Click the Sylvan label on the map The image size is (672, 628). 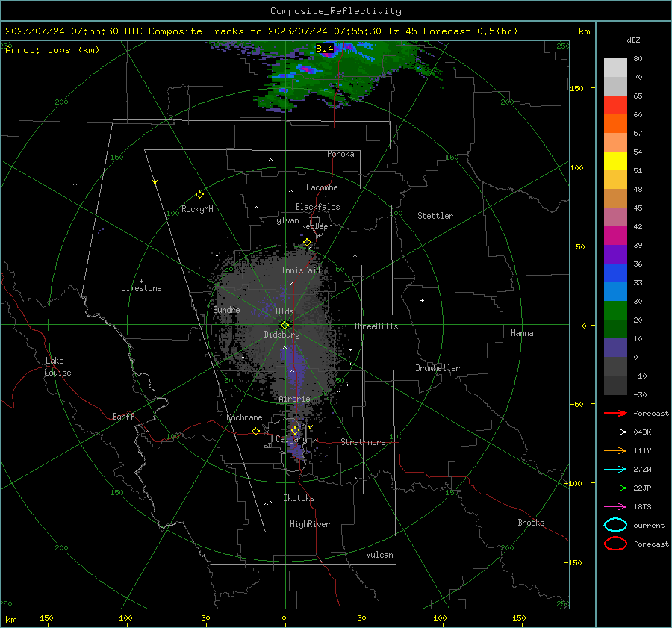285,220
